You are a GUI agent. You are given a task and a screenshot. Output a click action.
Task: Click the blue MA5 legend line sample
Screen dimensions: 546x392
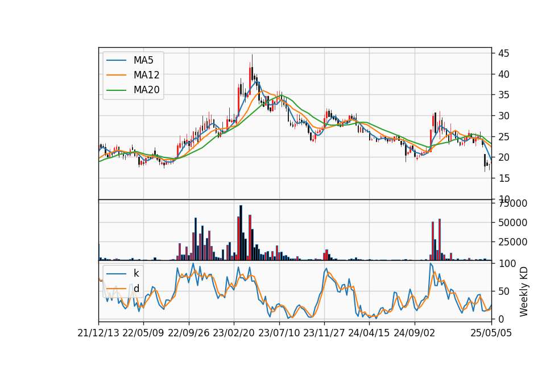(116, 60)
